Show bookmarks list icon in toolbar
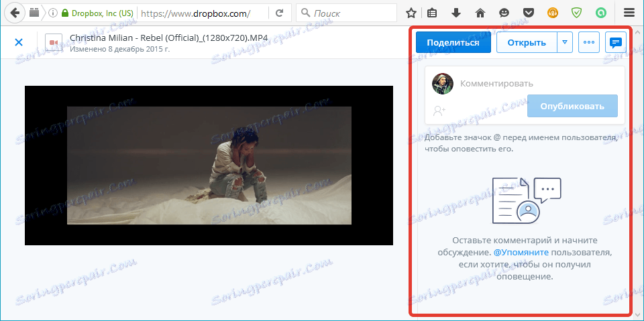The height and width of the screenshot is (321, 644). 431,13
